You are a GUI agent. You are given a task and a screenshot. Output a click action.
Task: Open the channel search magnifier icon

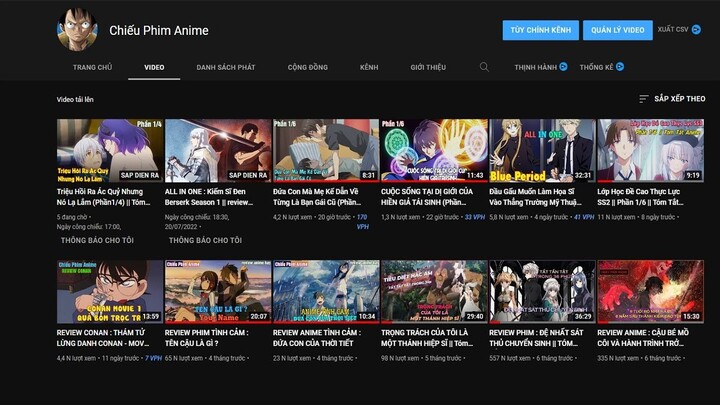pos(484,67)
